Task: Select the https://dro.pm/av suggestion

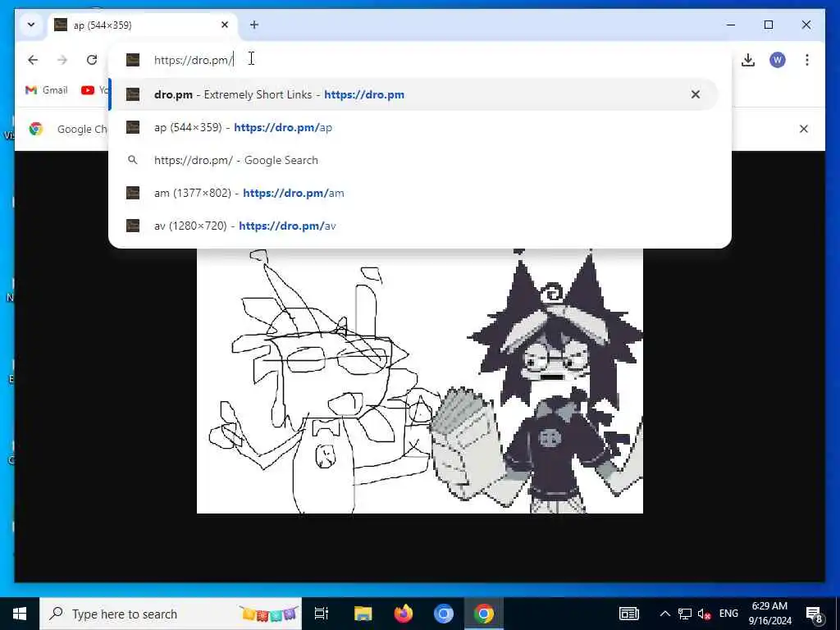Action: [413, 226]
